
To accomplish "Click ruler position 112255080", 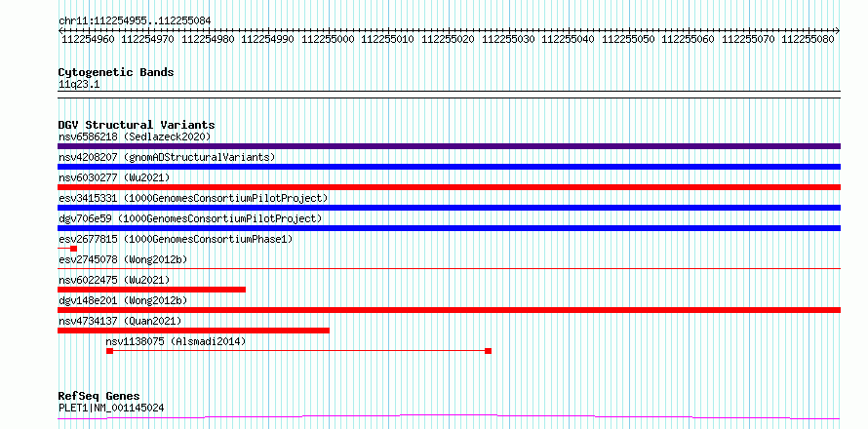I will tap(809, 39).
